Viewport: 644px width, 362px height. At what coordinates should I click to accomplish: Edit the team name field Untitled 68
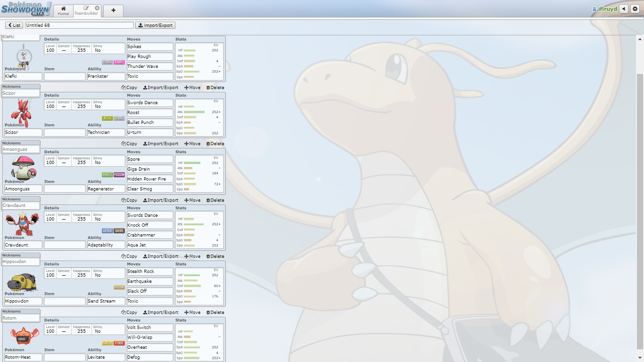pos(79,25)
